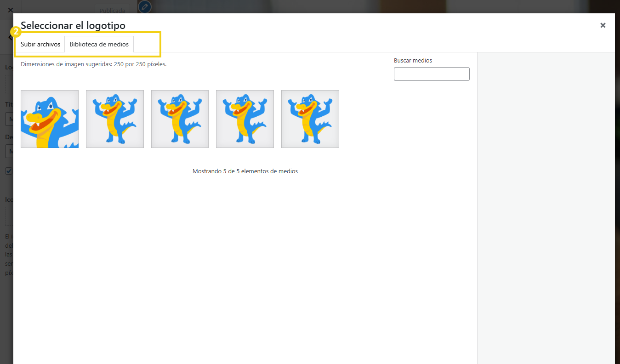Uncheck the checkbox in the left panel

tap(8, 171)
